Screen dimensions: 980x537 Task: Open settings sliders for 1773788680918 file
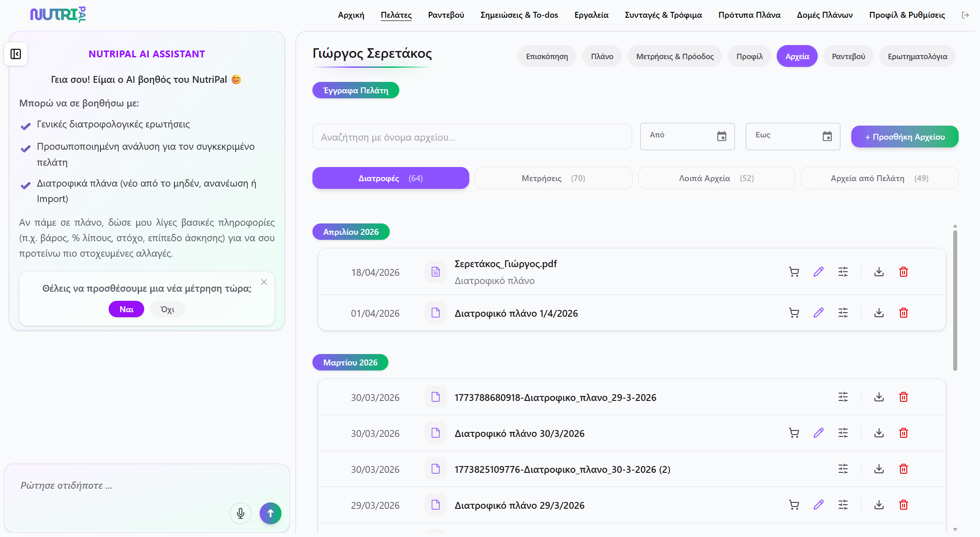pos(843,397)
